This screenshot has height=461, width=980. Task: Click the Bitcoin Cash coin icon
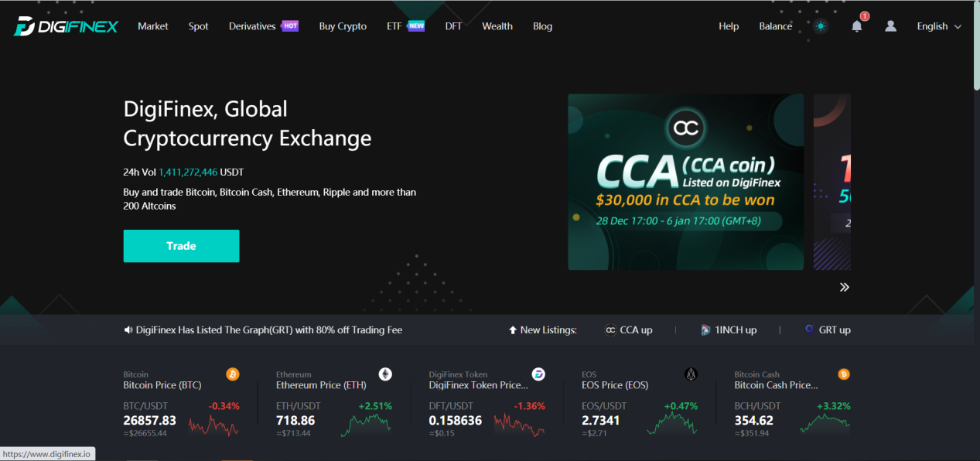(844, 374)
